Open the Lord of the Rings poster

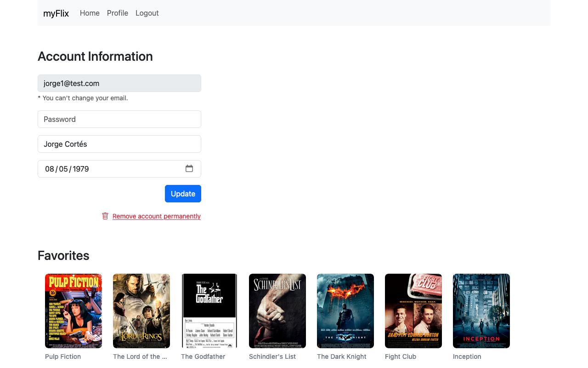click(141, 311)
